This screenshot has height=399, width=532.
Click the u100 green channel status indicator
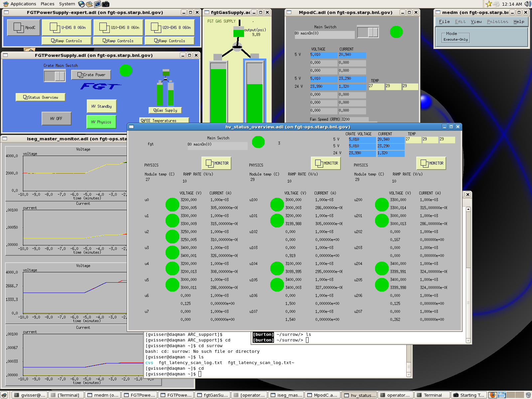coord(277,204)
